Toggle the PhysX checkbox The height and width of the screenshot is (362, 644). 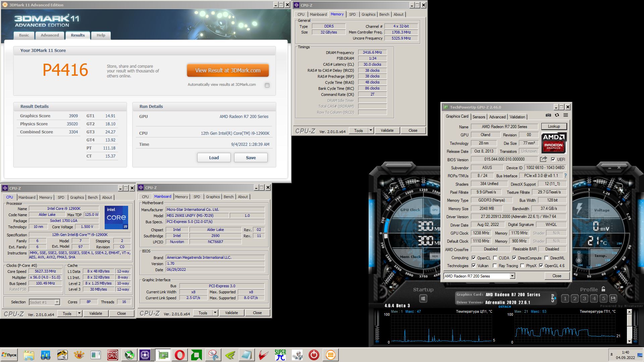(x=522, y=265)
